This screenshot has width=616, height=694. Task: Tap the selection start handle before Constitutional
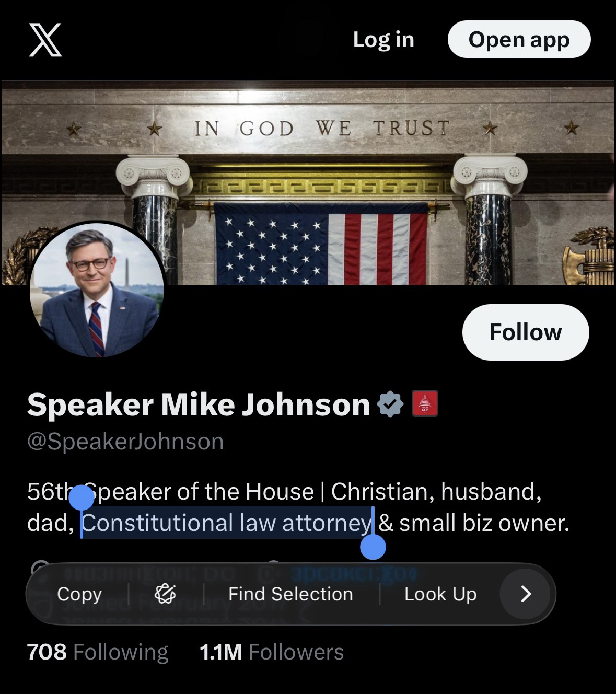(x=82, y=498)
